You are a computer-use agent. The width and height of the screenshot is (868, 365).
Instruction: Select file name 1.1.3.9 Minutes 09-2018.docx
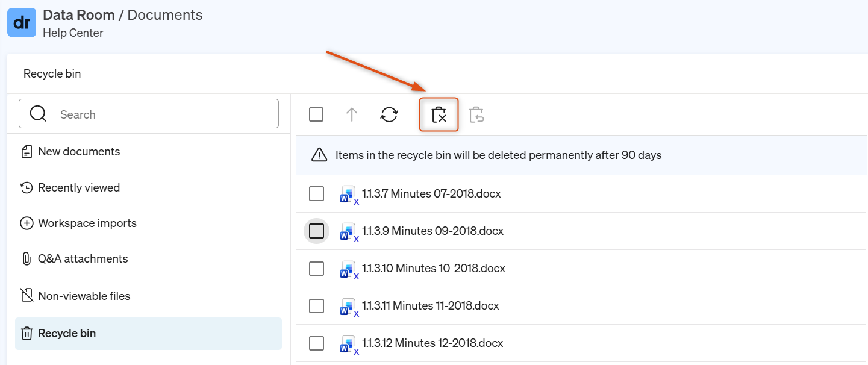(x=432, y=231)
